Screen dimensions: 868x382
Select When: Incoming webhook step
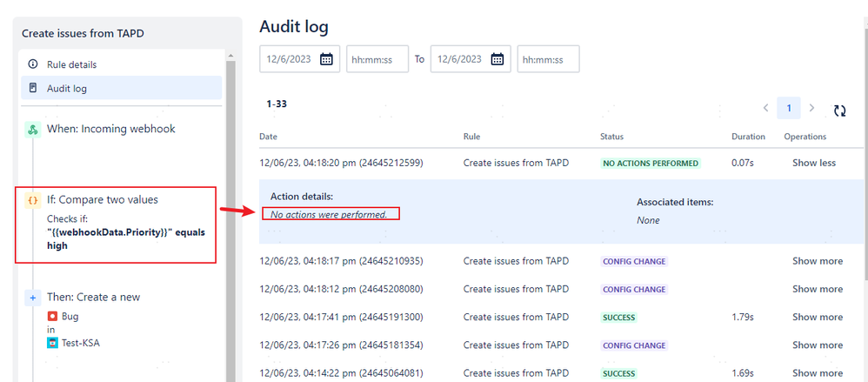[110, 129]
